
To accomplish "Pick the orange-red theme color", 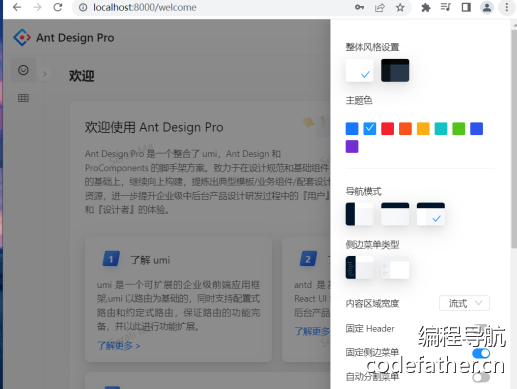I will coord(405,129).
